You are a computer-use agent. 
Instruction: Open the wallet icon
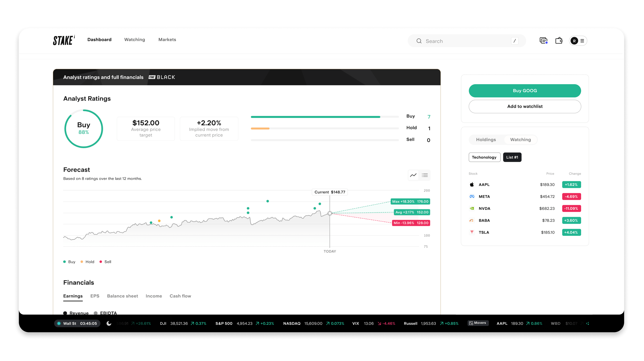[559, 41]
